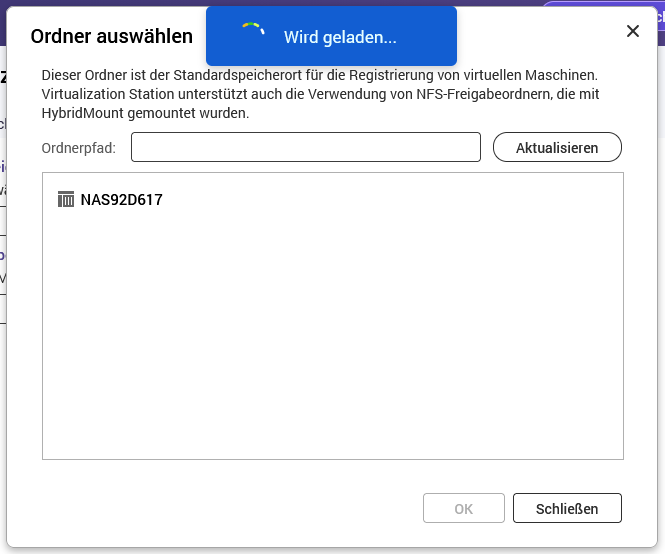Click the 'Ordnerpfad:' label
The height and width of the screenshot is (554, 665).
79,148
